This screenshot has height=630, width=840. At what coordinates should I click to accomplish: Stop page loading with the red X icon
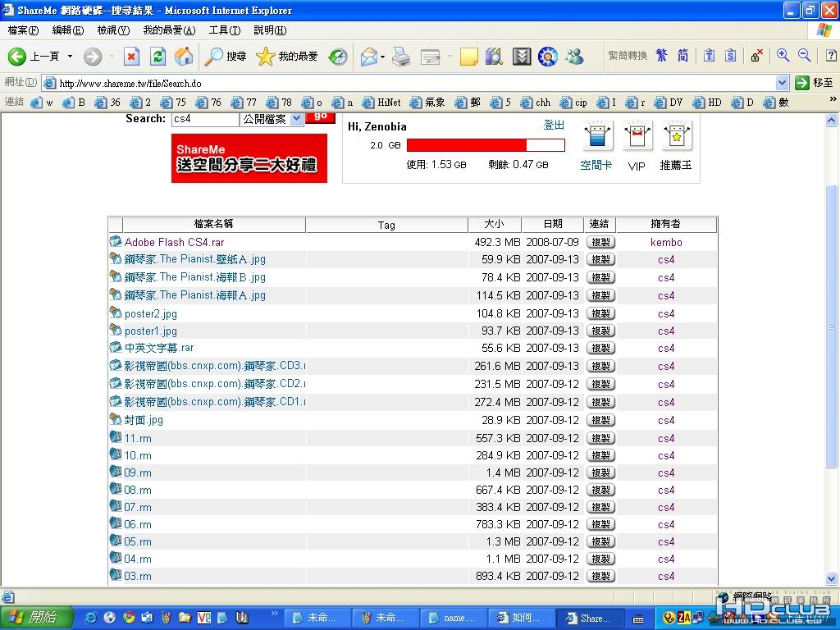(x=131, y=57)
